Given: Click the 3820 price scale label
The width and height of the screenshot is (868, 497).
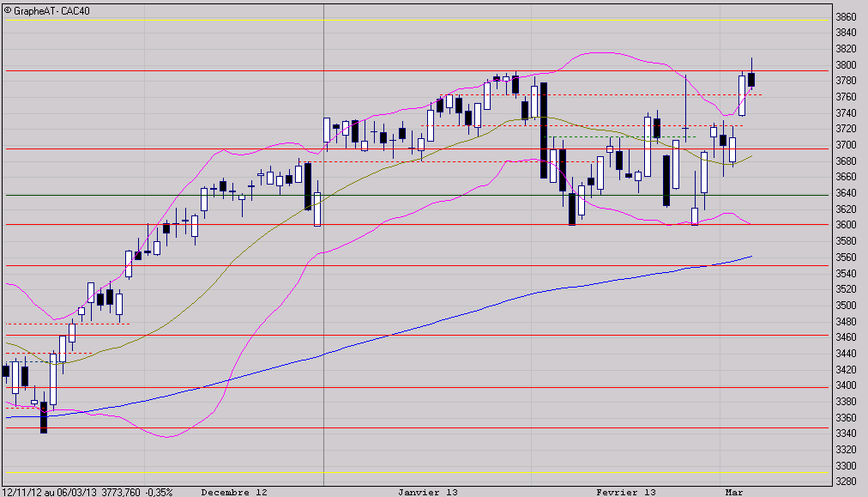Looking at the screenshot, I should pos(846,49).
